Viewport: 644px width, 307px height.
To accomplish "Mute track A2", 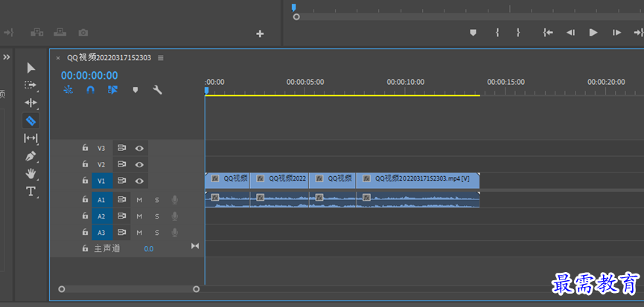I will (139, 216).
